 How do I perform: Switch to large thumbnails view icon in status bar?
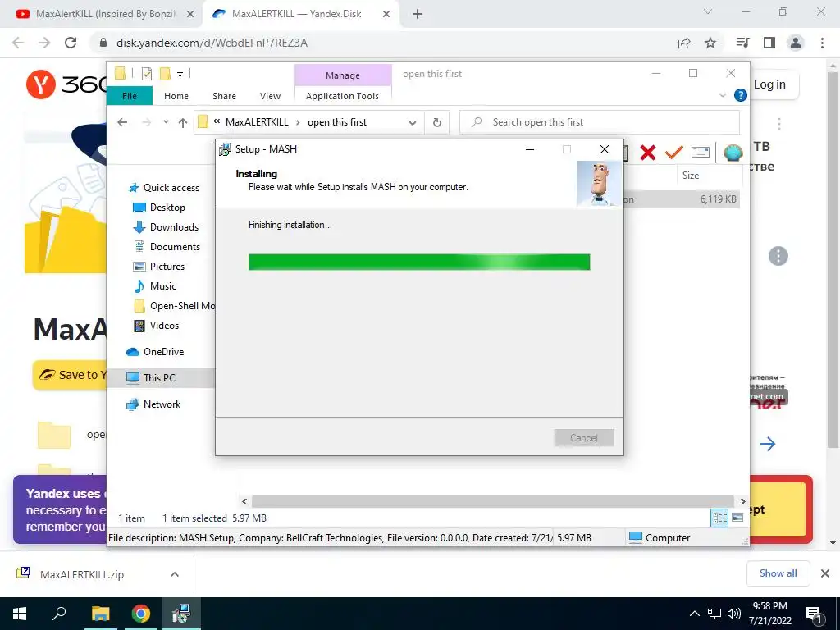tap(737, 518)
